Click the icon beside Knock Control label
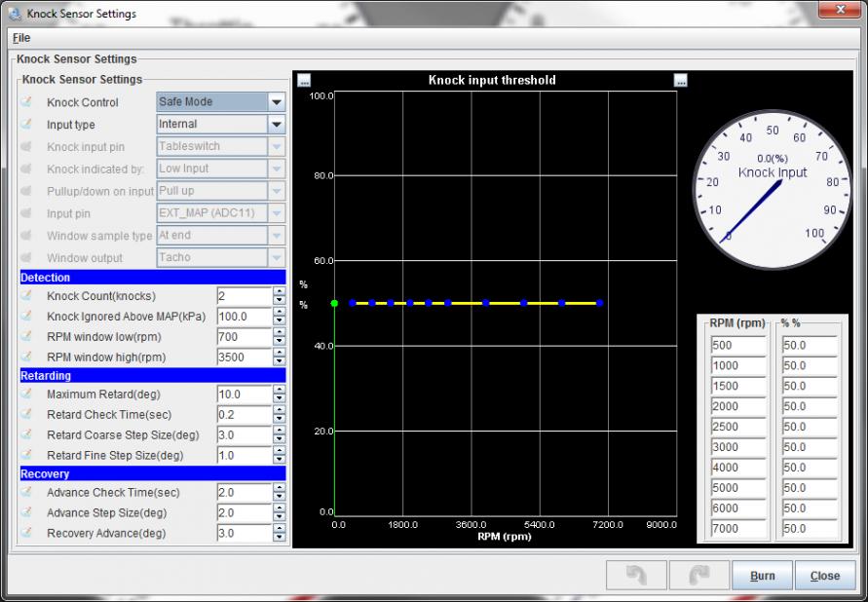The image size is (868, 602). click(x=27, y=102)
